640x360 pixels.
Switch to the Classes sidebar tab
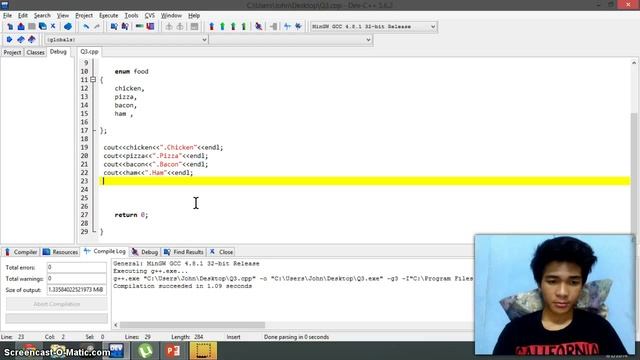point(35,52)
